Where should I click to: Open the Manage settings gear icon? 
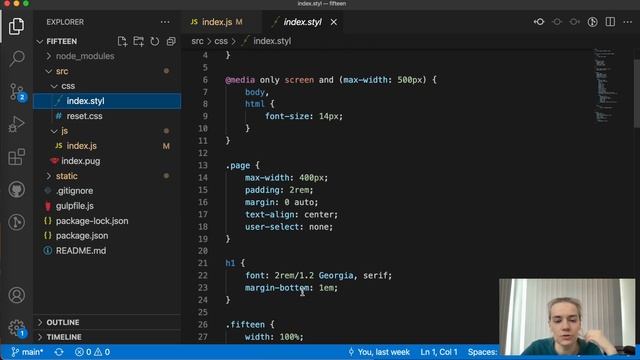pos(16,328)
